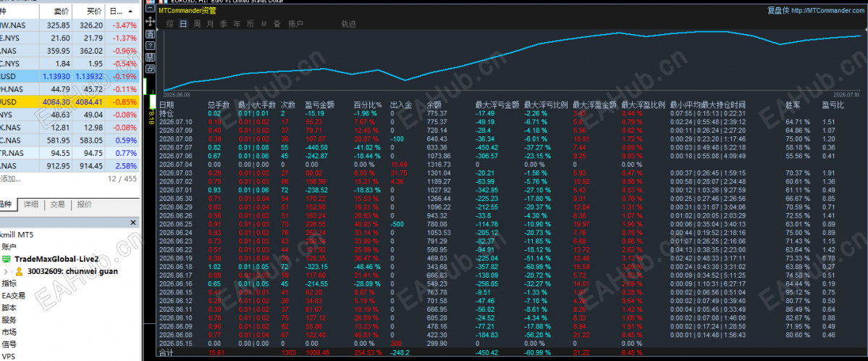The width and height of the screenshot is (868, 361).
Task: Open 市场 in the Navigator tree
Action: pos(9,332)
